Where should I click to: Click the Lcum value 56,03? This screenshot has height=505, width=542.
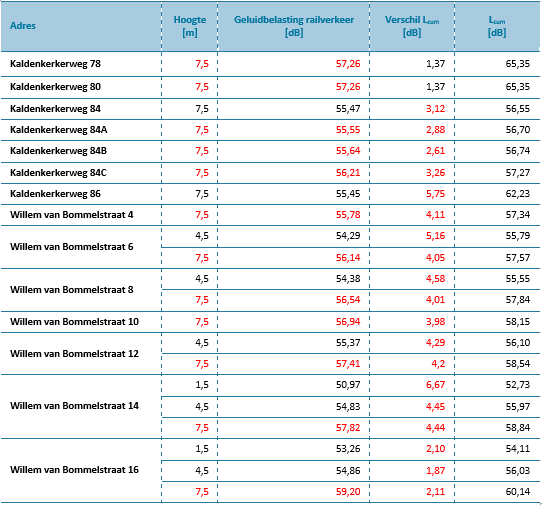[518, 470]
